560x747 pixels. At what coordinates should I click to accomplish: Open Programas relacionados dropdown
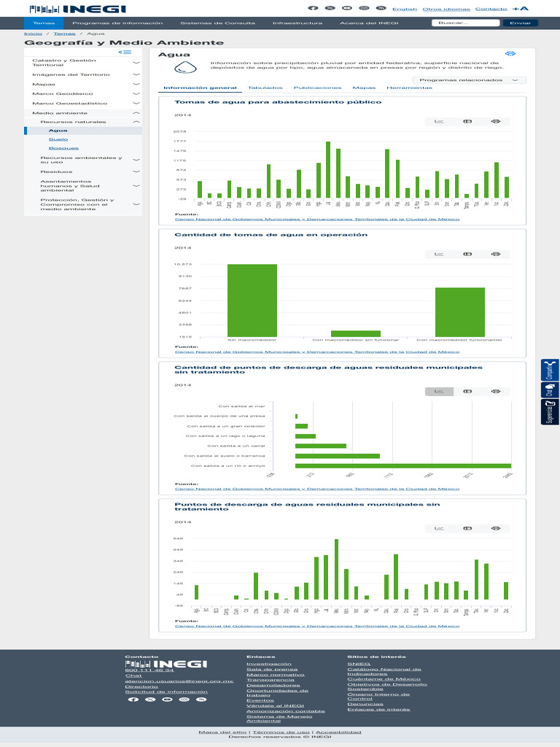click(469, 80)
